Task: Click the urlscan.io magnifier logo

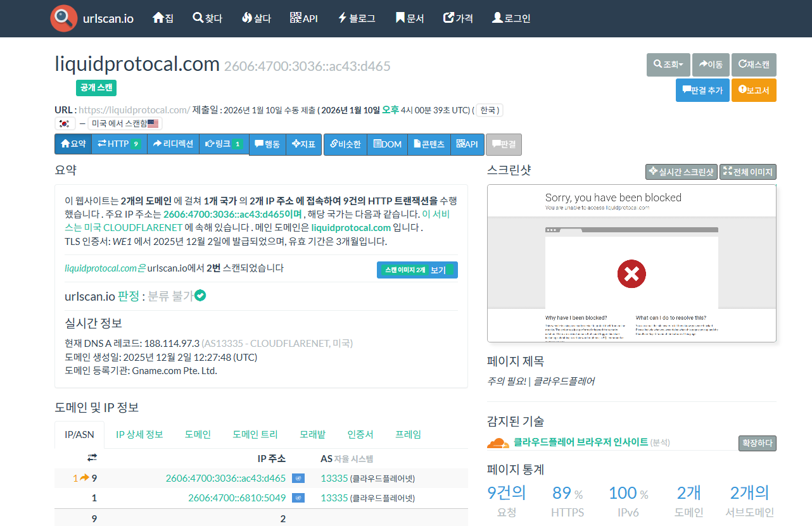Action: click(63, 18)
